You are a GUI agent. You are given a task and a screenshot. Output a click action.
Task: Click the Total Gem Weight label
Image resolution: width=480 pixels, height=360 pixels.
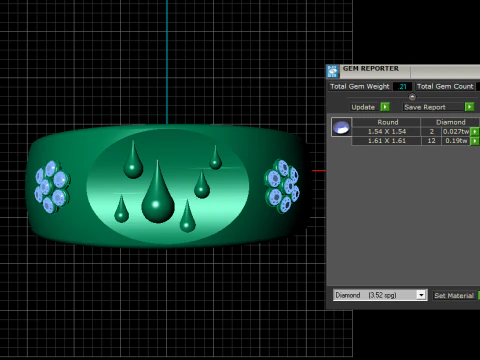(x=359, y=87)
